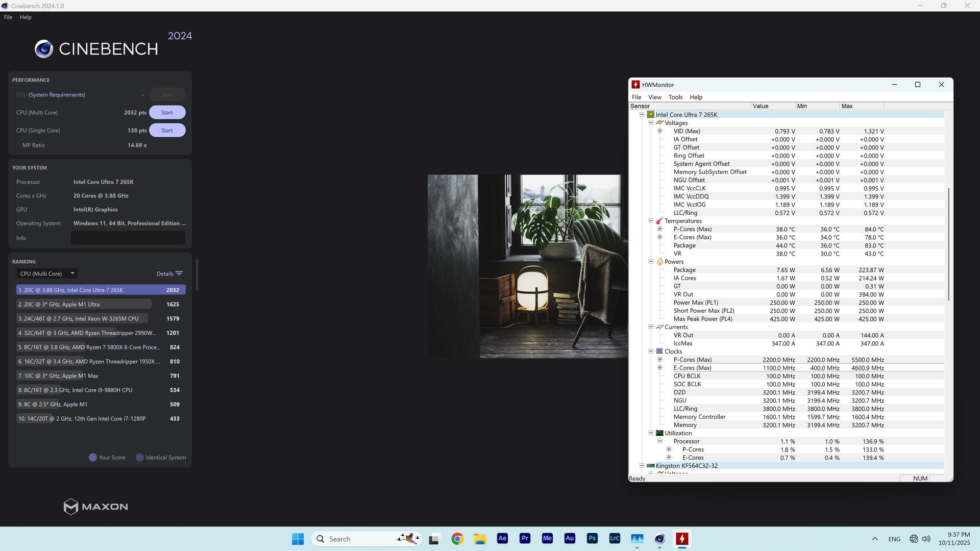
Task: Open Task View on taskbar
Action: point(434,538)
